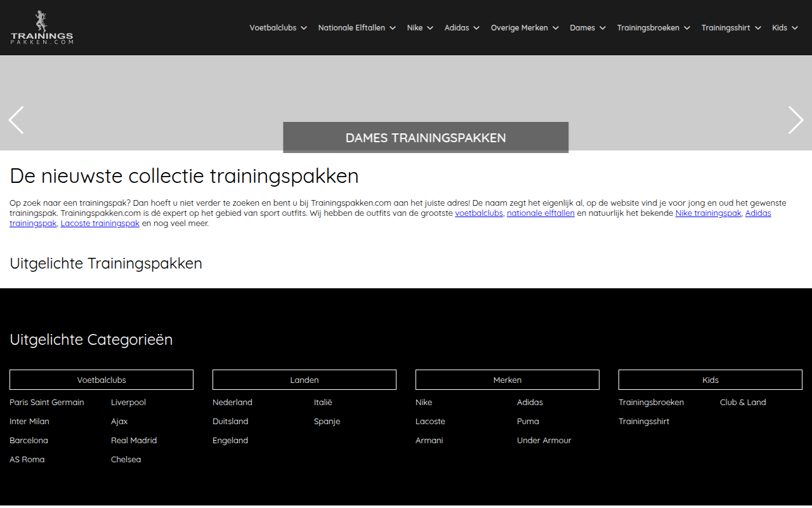
Task: Open the Dames dropdown menu
Action: click(x=587, y=28)
